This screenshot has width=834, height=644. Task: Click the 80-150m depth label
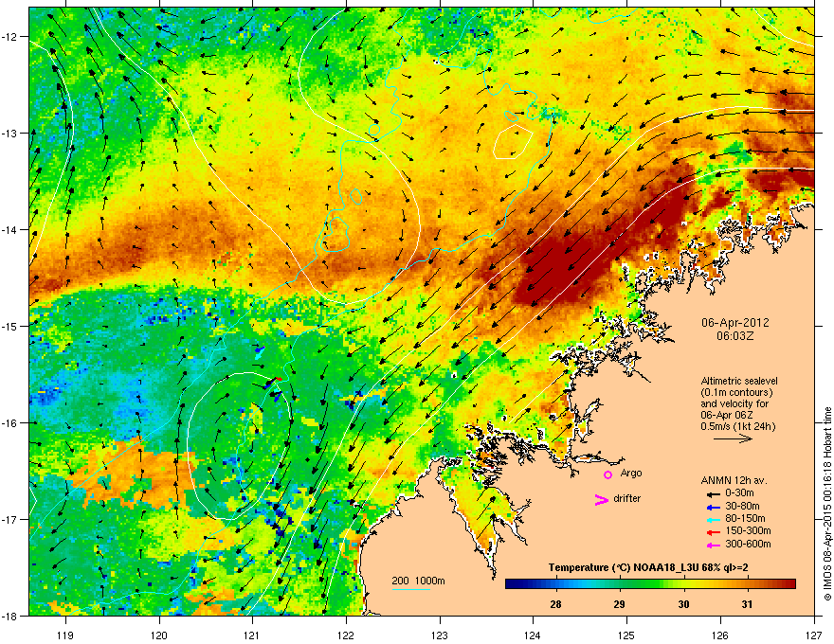point(745,519)
